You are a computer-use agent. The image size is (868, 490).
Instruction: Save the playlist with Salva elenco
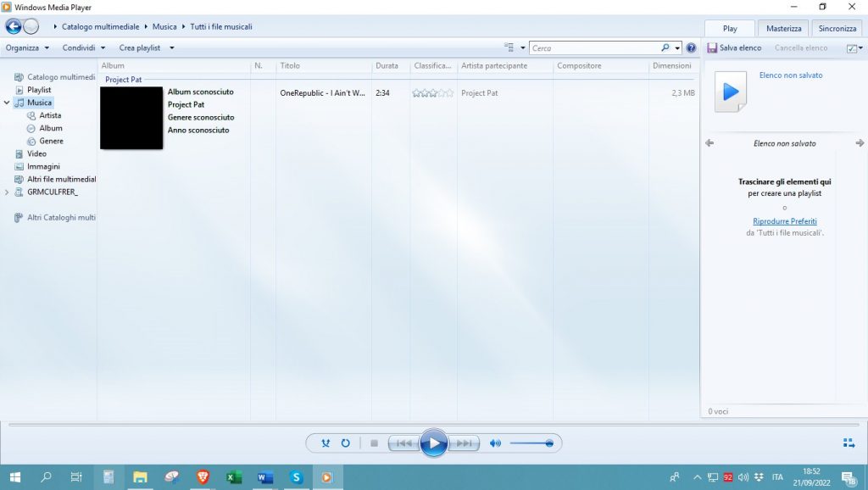pyautogui.click(x=734, y=47)
